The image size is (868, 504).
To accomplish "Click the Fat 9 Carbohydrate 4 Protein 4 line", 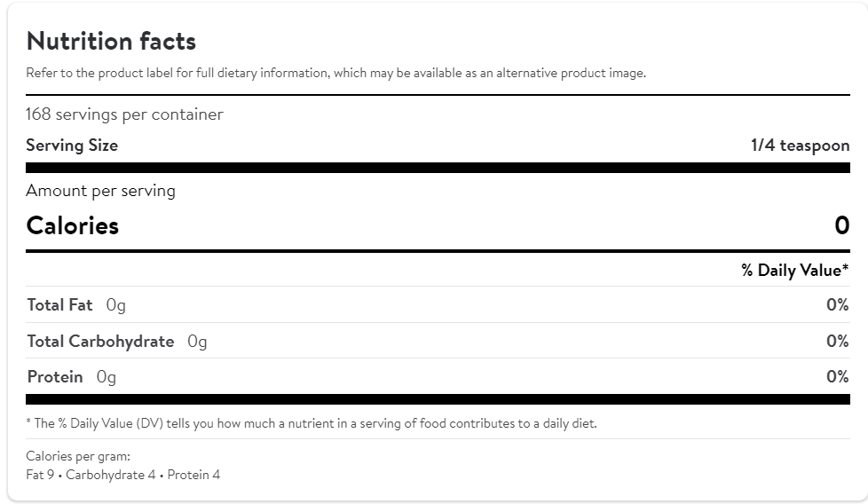I will click(x=123, y=475).
